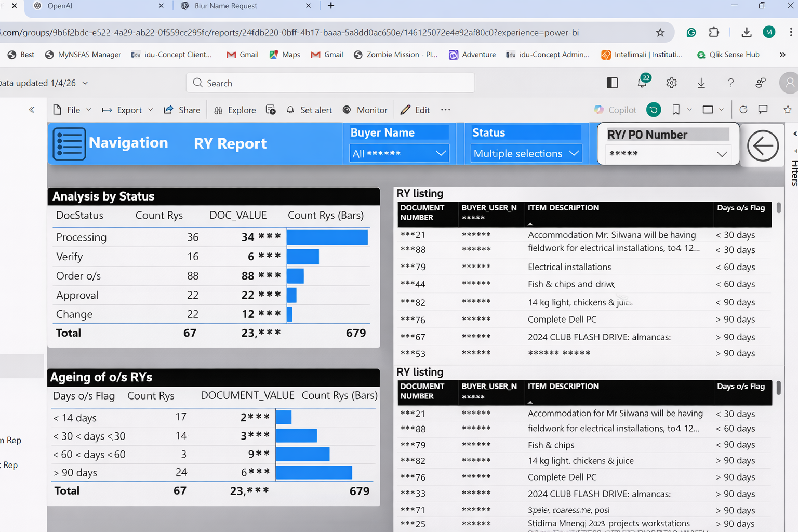Click the large back arrow navigation button
The width and height of the screenshot is (798, 532).
[763, 145]
